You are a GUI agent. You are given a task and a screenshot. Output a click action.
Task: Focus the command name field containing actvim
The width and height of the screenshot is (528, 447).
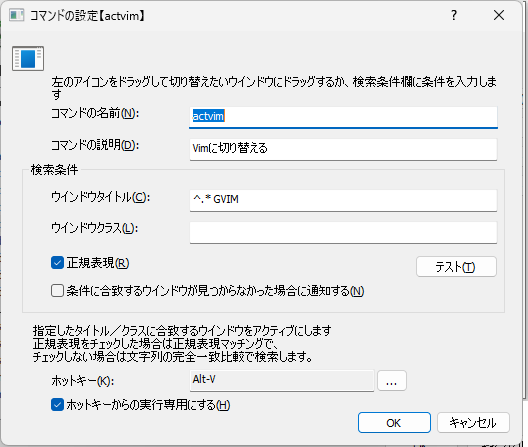[x=343, y=117]
